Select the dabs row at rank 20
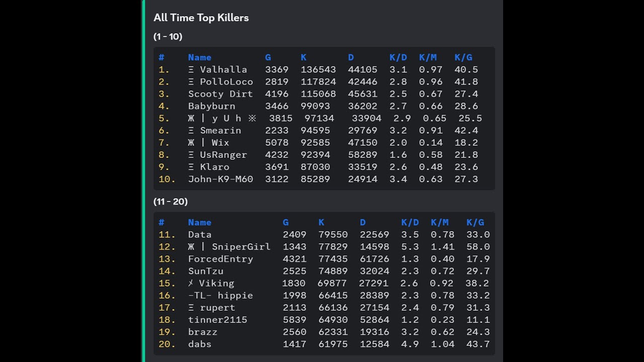This screenshot has width=644, height=362. 324,344
